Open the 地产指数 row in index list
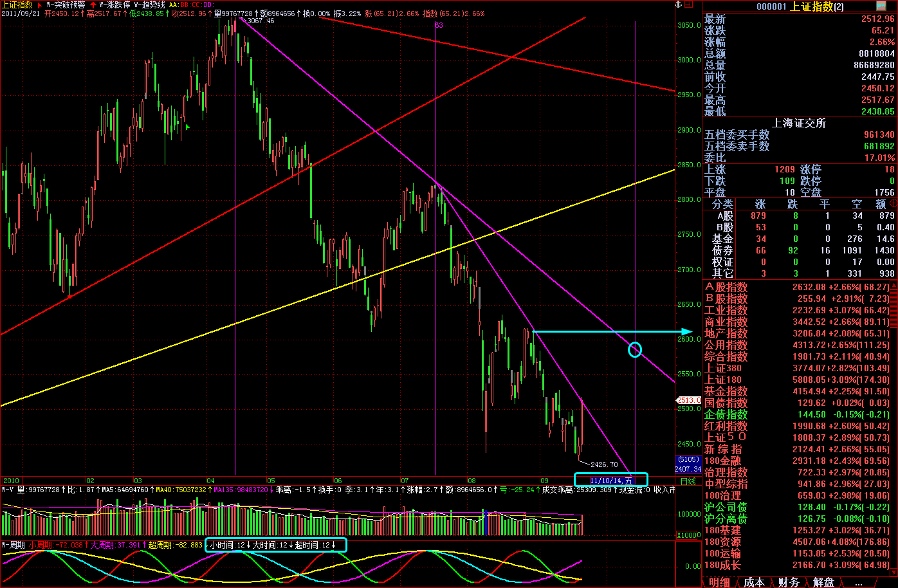 726,333
